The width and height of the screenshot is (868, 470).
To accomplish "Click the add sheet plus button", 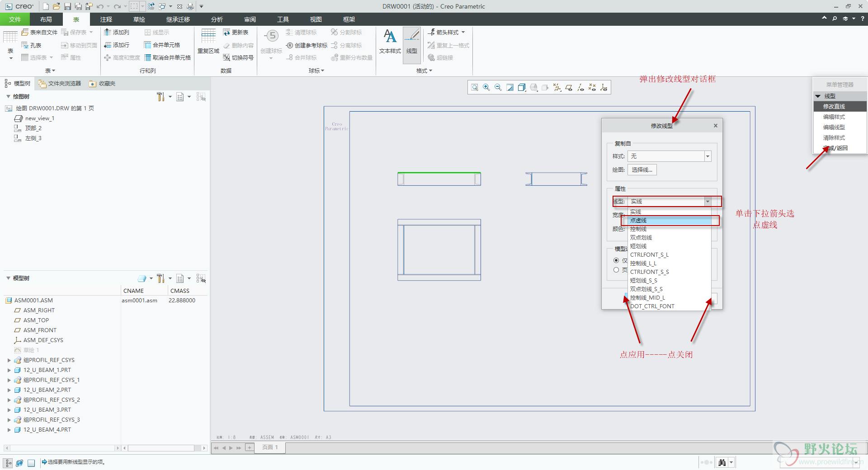I will click(250, 447).
